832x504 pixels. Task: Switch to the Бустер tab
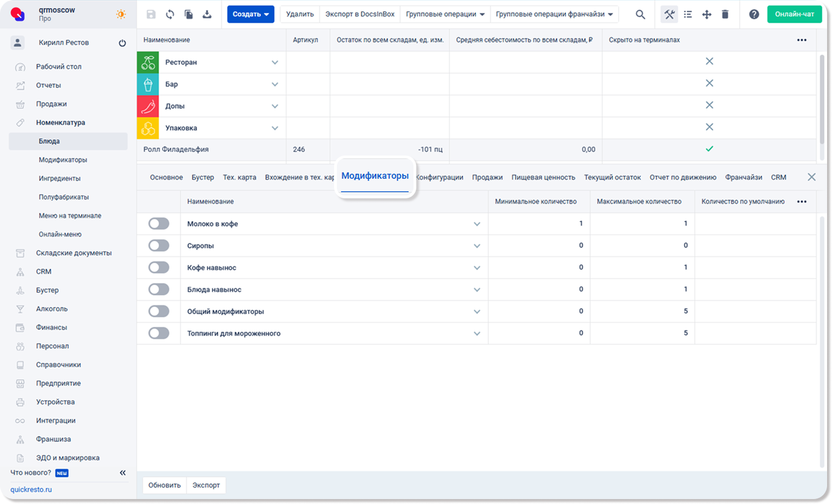click(x=203, y=177)
